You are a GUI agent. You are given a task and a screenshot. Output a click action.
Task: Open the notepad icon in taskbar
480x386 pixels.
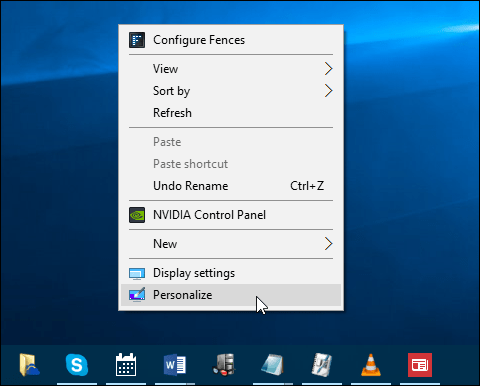click(x=272, y=365)
